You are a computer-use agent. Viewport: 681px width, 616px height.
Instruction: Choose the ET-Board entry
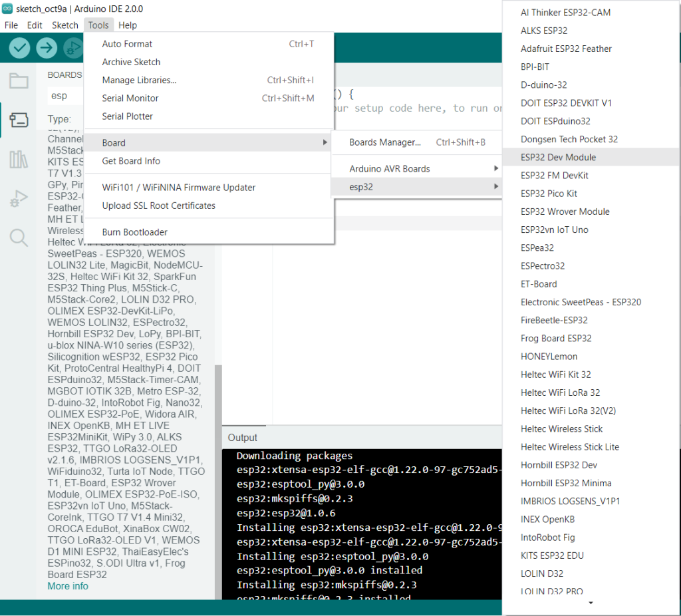click(x=591, y=284)
